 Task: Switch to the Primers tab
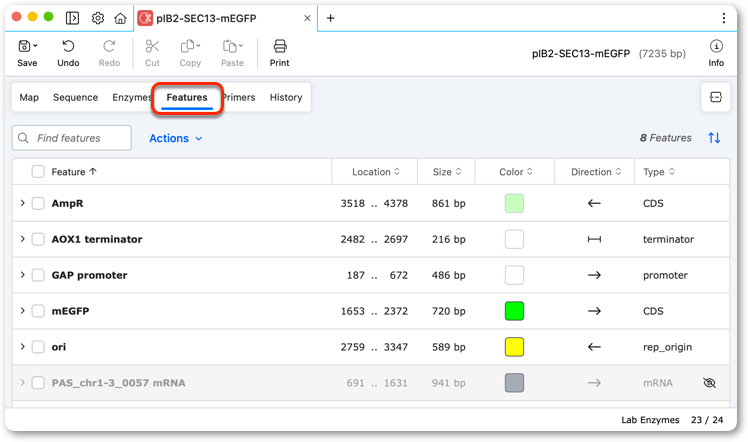tap(240, 97)
